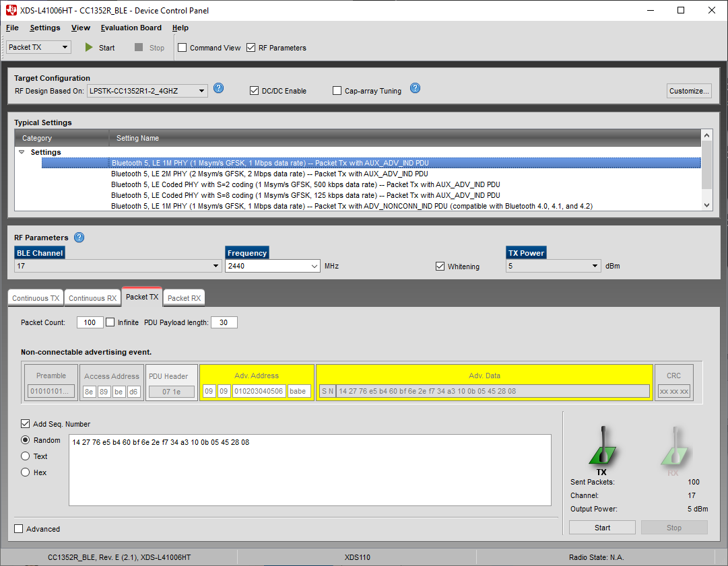Uncheck Add Seq. Number
This screenshot has height=566, width=728.
[25, 423]
